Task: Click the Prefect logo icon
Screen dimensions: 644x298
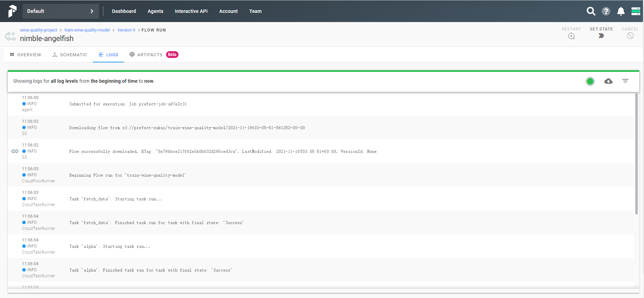Action: (x=12, y=11)
